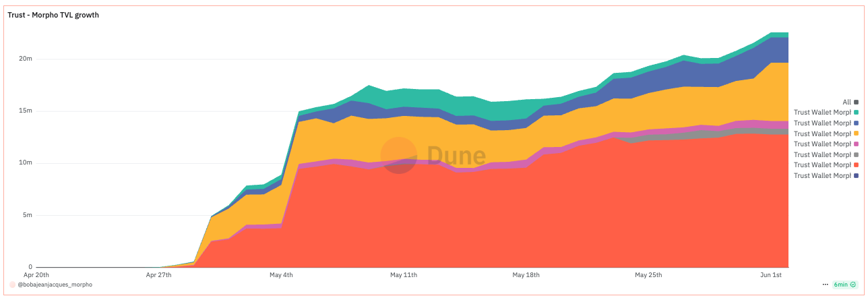This screenshot has width=868, height=296.
Task: Toggle the pink Trust Wallet Morpho legend entry
Action: coord(826,144)
